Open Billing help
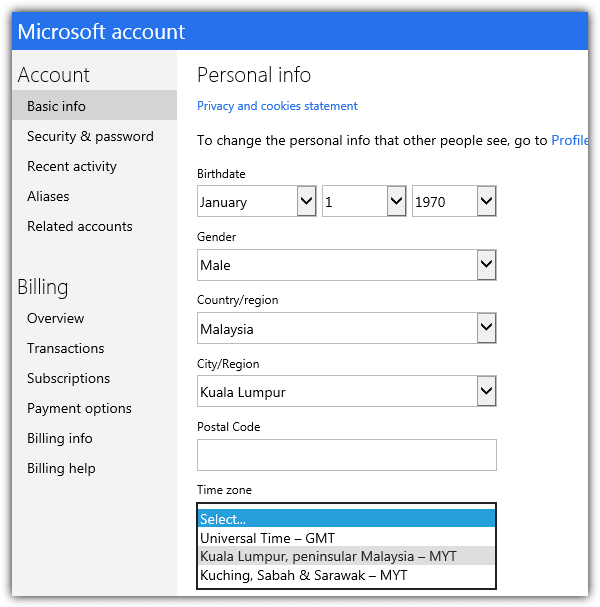This screenshot has height=607, width=600. pos(61,468)
